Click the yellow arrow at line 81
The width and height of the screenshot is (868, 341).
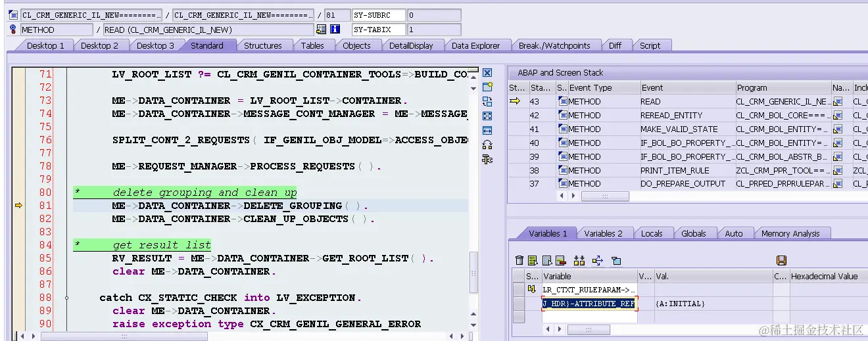(18, 206)
